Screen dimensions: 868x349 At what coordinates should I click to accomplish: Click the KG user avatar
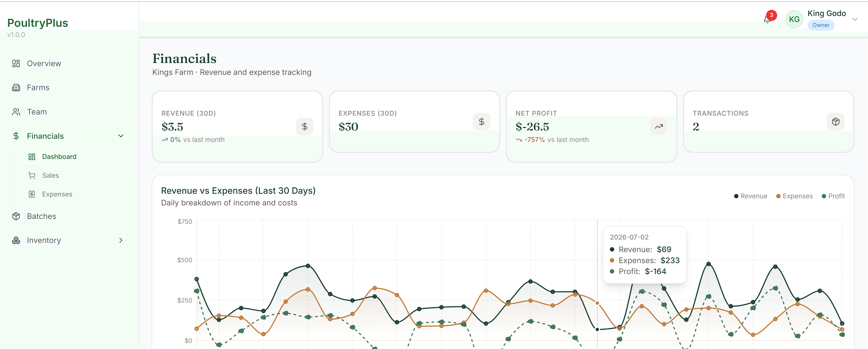(794, 19)
